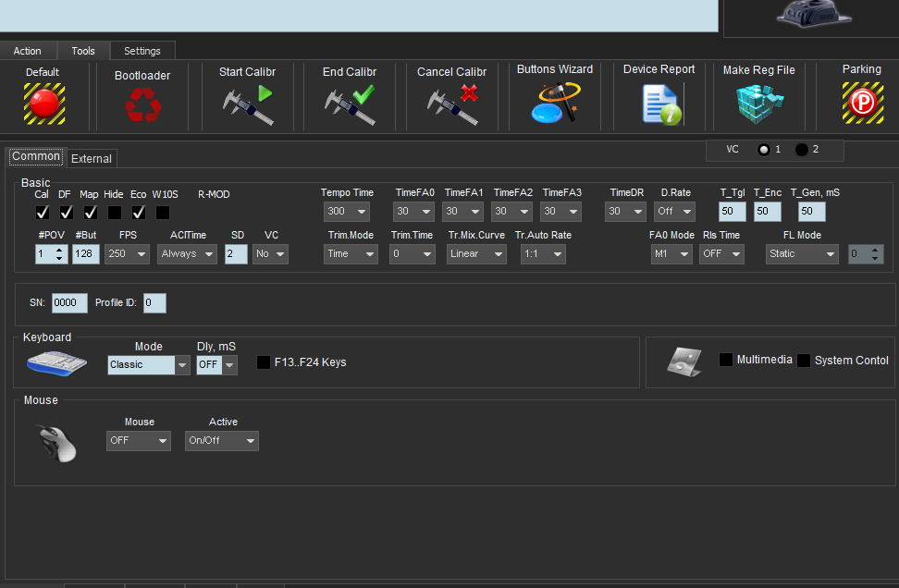
Task: Launch the Buttons Wizard
Action: 556,103
